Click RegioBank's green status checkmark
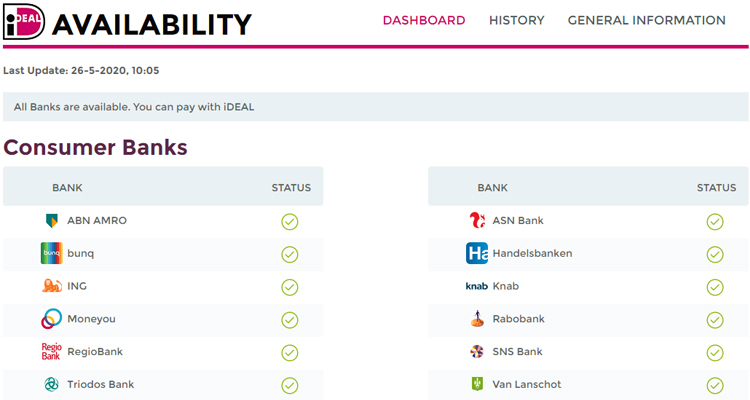Screen dimensions: 750x400 click(290, 353)
